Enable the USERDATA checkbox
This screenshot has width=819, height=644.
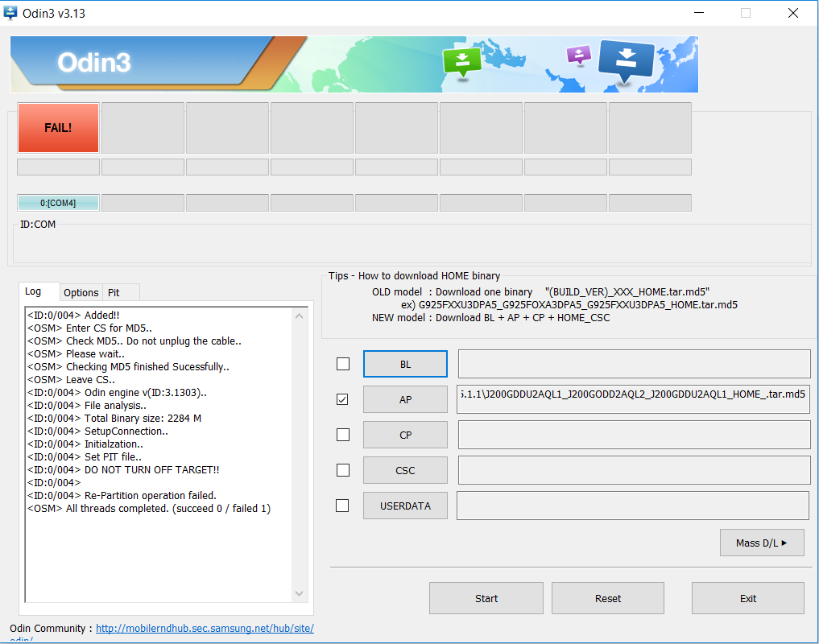click(x=343, y=506)
